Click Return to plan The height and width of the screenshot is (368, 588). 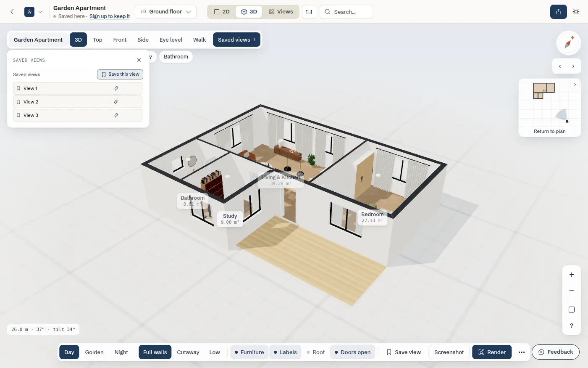coord(549,131)
